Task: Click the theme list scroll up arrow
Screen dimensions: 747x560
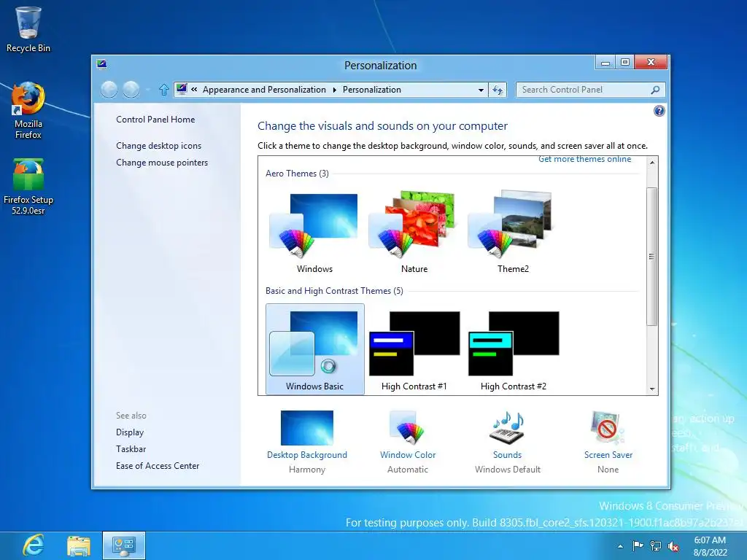Action: click(651, 163)
